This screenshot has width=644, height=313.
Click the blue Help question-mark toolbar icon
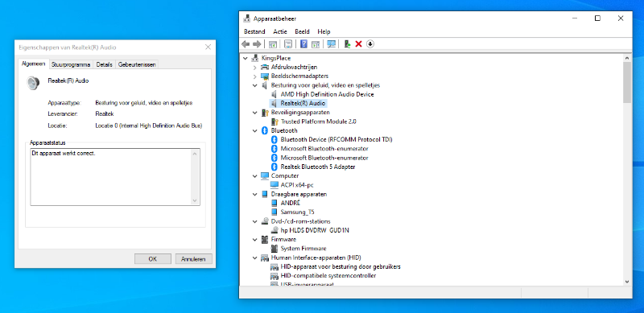[303, 44]
